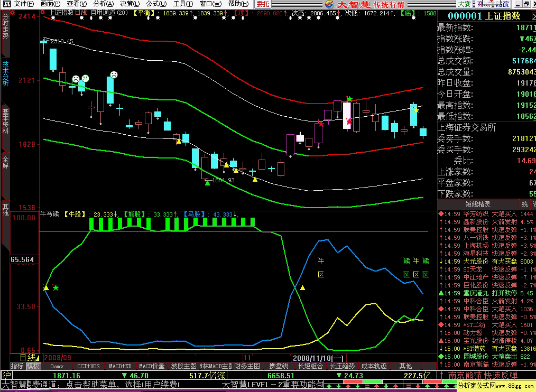
Task: Click the application system icon at top-left
Action: click(x=7, y=4)
